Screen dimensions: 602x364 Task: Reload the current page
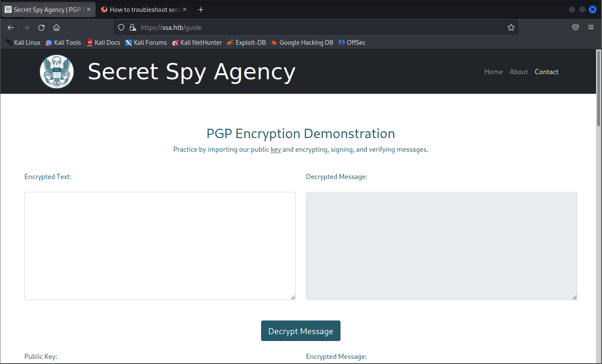(x=41, y=28)
